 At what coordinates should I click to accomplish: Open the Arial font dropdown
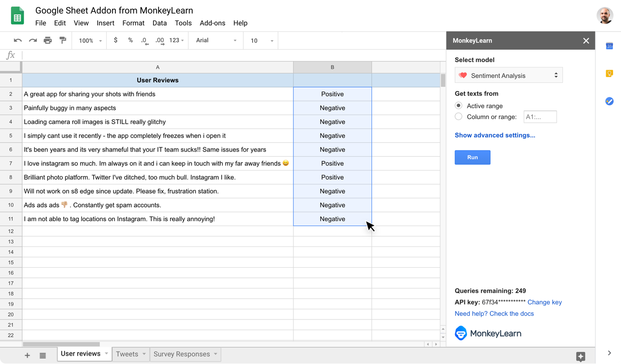click(x=216, y=40)
